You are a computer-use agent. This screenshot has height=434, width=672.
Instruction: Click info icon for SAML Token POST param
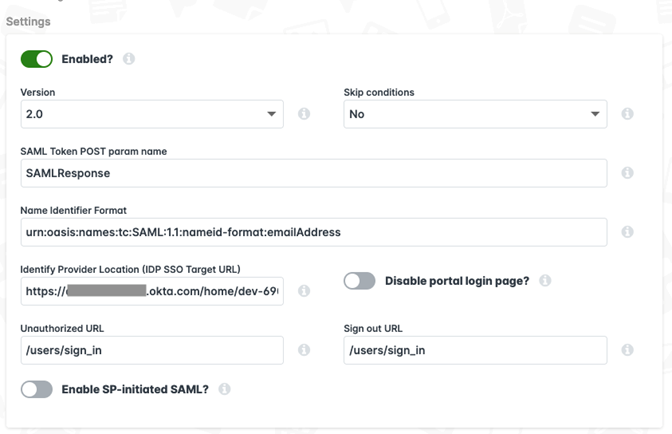tap(627, 173)
